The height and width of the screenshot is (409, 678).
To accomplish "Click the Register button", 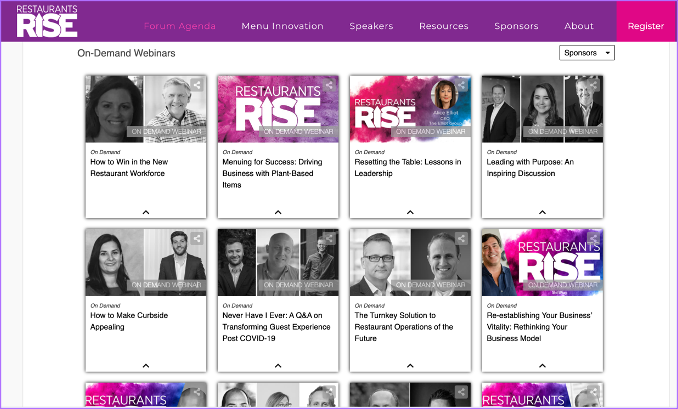I will pyautogui.click(x=646, y=22).
